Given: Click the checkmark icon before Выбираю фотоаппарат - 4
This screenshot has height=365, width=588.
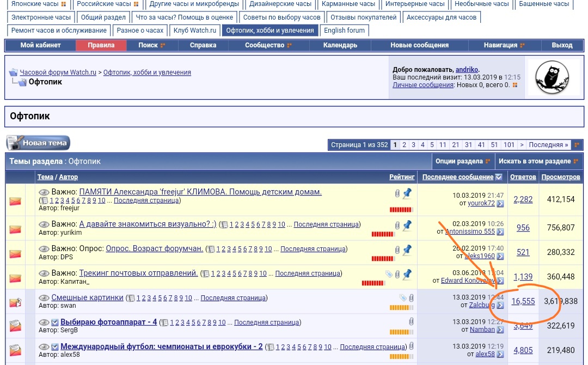Looking at the screenshot, I should pos(55,323).
